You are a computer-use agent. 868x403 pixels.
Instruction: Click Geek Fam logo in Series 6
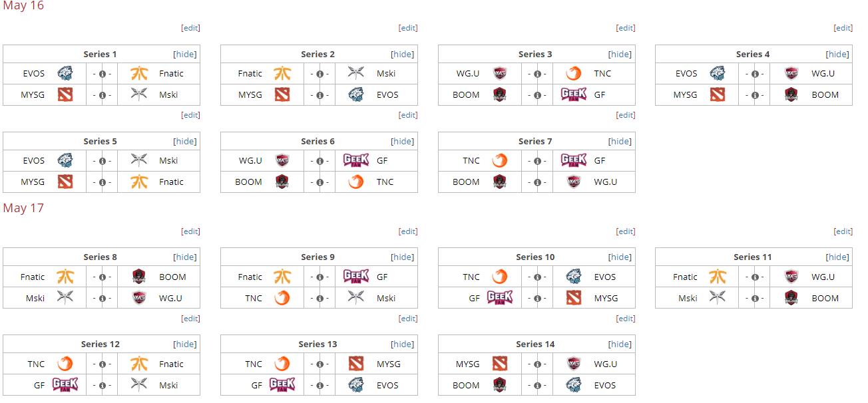pyautogui.click(x=356, y=160)
